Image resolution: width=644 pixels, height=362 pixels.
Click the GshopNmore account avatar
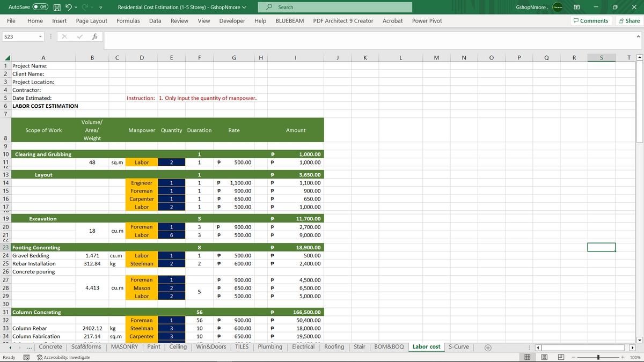pos(558,7)
